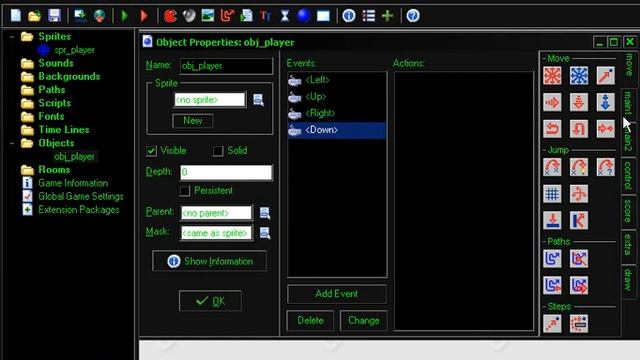Open Global Game Settings in tree
This screenshot has width=640, height=360.
click(x=81, y=196)
